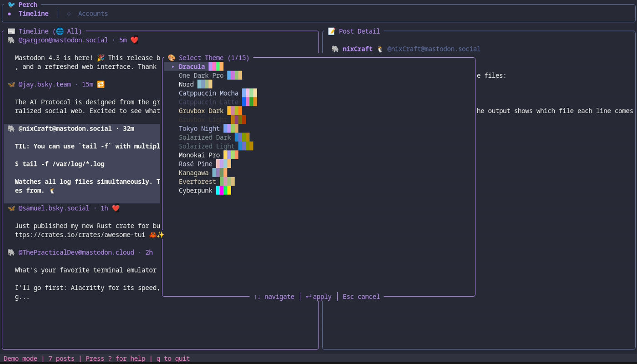Click the Tokyo Night palette swatch
Viewport: 637px width, 364px height.
click(x=231, y=129)
